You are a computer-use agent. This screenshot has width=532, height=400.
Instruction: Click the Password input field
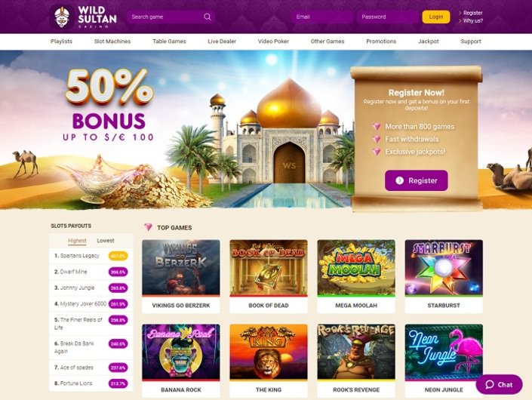click(387, 17)
